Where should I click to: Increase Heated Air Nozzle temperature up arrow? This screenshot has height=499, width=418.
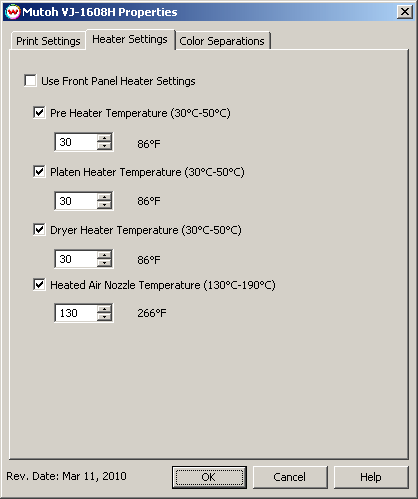point(105,309)
